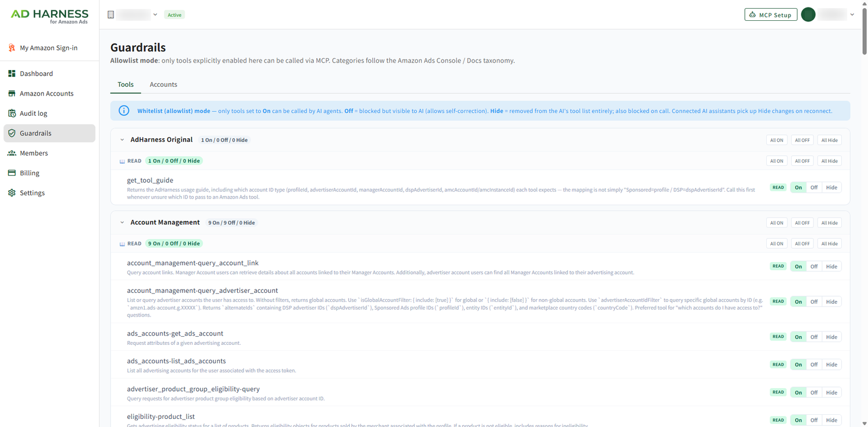Click the ads_accounts-list_ads_accounts tool name
This screenshot has height=427, width=868.
click(x=176, y=361)
